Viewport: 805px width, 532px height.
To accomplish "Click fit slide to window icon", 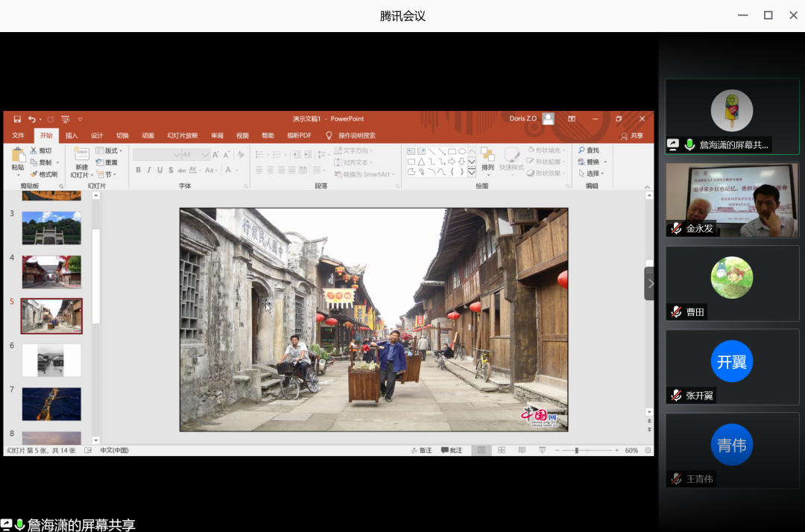I will (648, 451).
